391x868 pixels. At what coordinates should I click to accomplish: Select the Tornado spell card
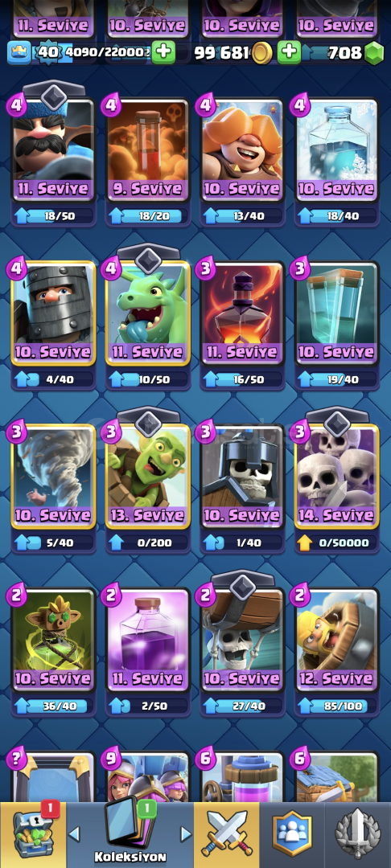(54, 477)
